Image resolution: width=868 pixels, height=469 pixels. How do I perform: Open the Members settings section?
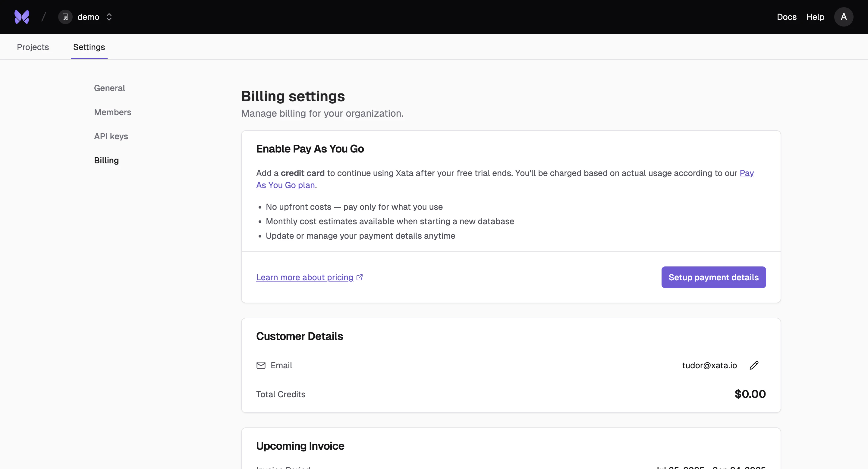[112, 112]
